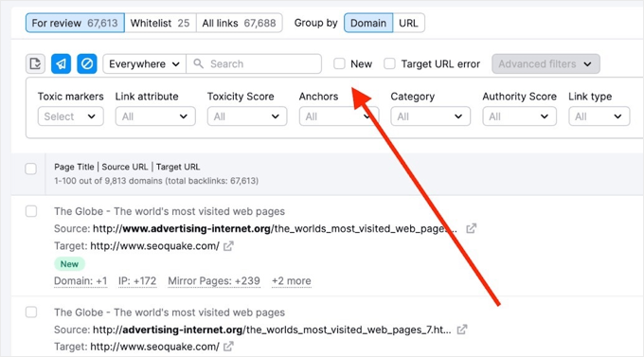Tick the select-all checkbox in table header
This screenshot has height=357, width=644.
click(x=31, y=169)
